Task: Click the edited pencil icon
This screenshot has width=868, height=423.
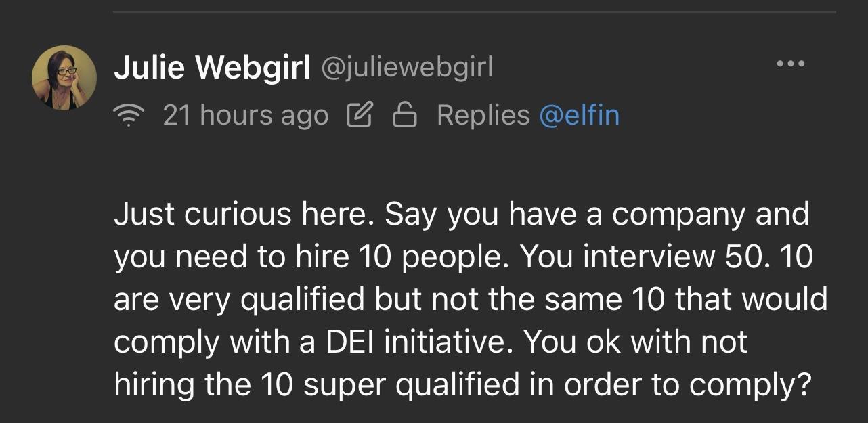Action: tap(359, 116)
